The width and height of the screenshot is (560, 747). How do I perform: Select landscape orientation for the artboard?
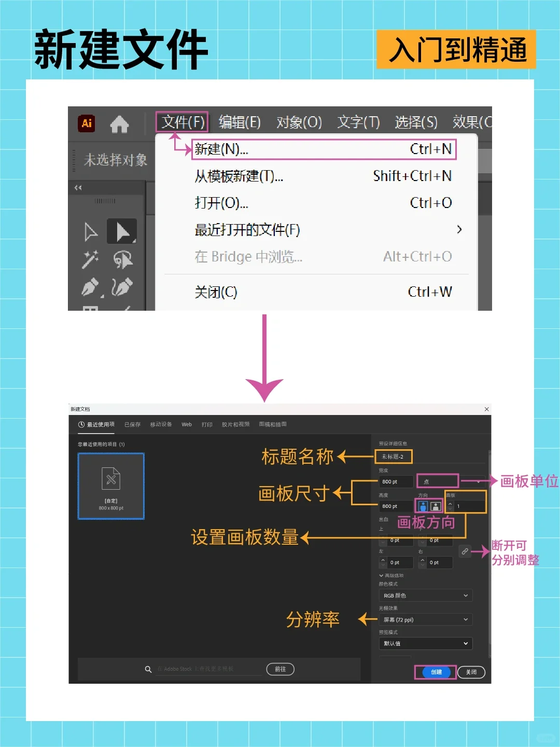click(436, 506)
